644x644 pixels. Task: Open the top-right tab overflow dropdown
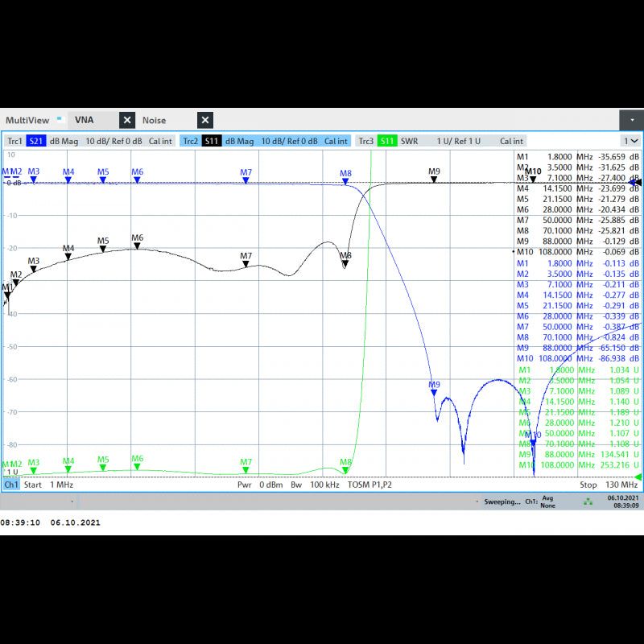(632, 120)
